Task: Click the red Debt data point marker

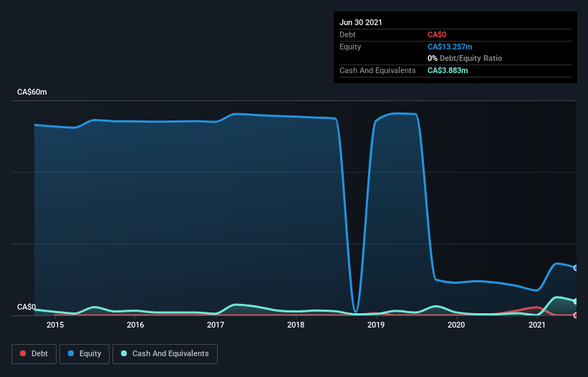Action: [x=576, y=315]
